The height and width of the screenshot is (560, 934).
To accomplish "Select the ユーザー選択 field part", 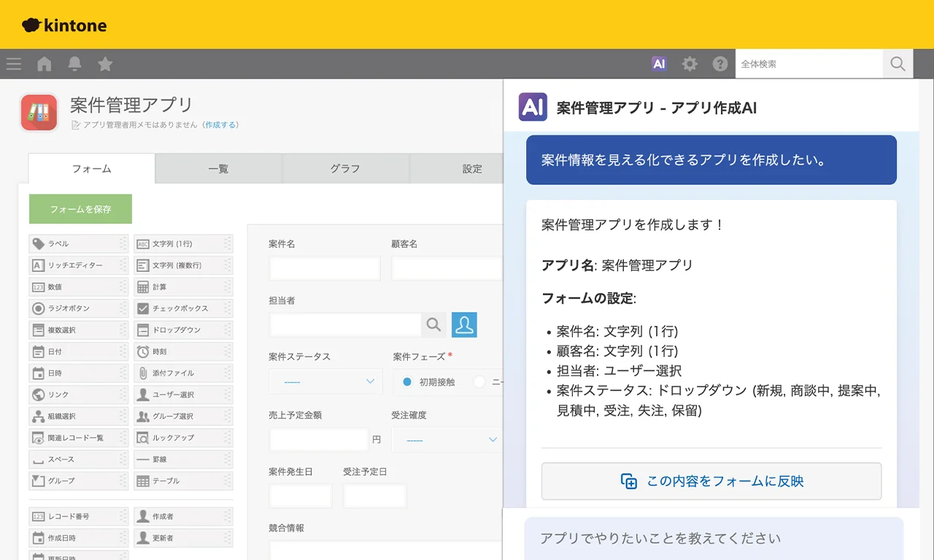I will point(183,394).
